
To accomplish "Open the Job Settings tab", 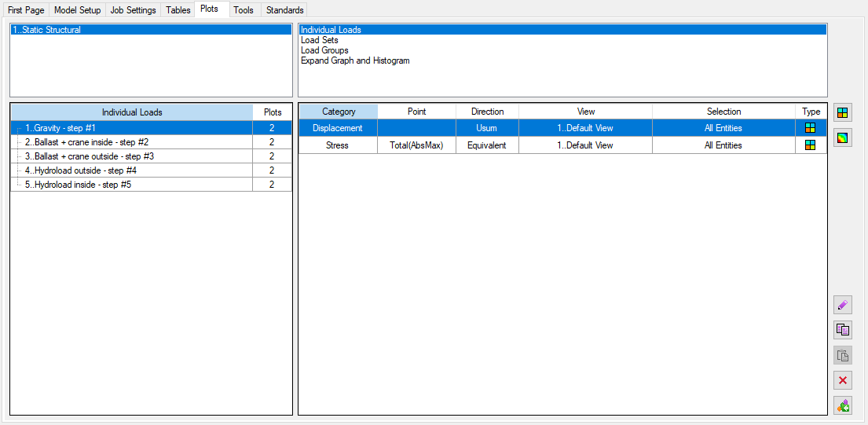I will (x=133, y=10).
